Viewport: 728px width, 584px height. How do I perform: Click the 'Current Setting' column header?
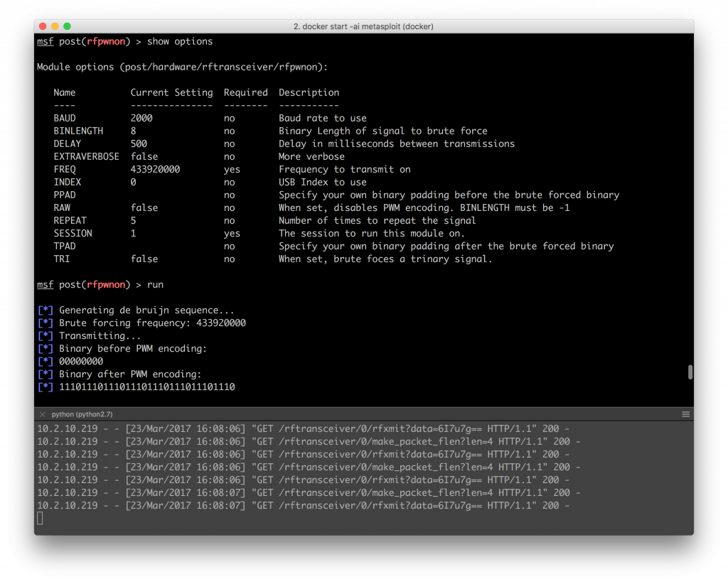(171, 92)
